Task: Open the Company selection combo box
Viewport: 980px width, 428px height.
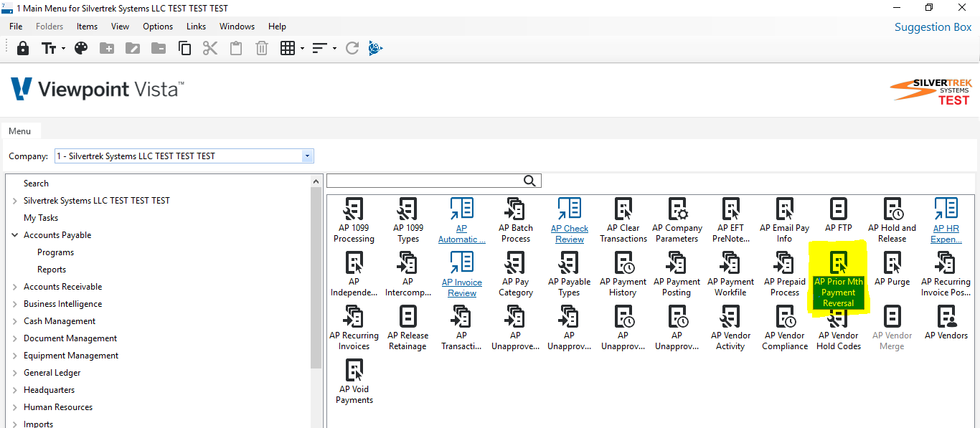Action: click(x=184, y=156)
